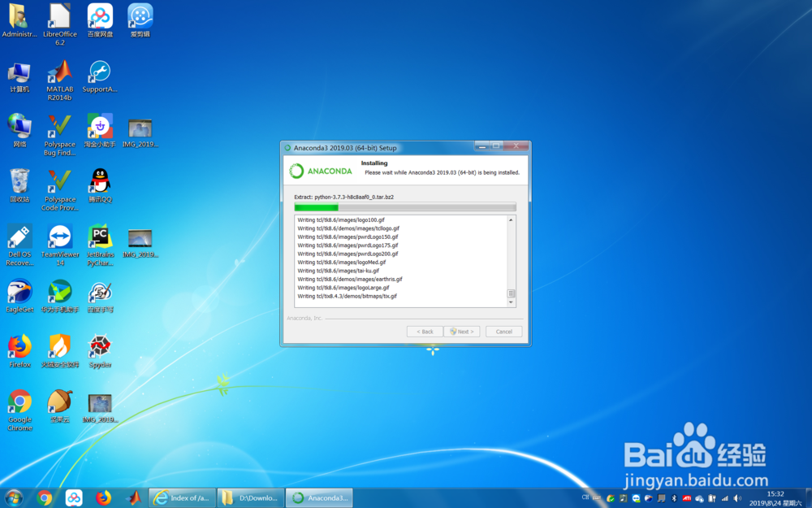
Task: Select the MATLAB R2014b desktop shortcut
Action: tap(59, 80)
